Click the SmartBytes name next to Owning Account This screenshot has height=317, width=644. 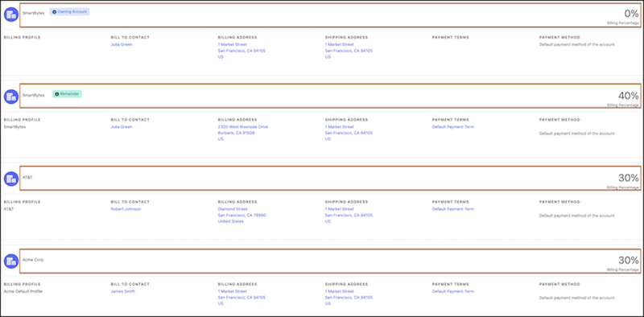point(33,13)
